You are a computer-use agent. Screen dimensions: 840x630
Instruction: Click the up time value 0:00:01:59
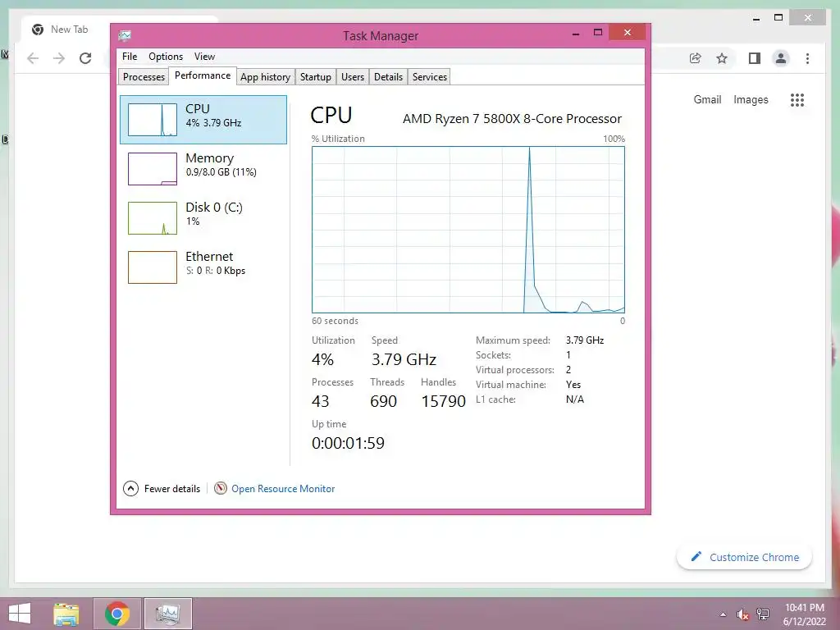348,443
